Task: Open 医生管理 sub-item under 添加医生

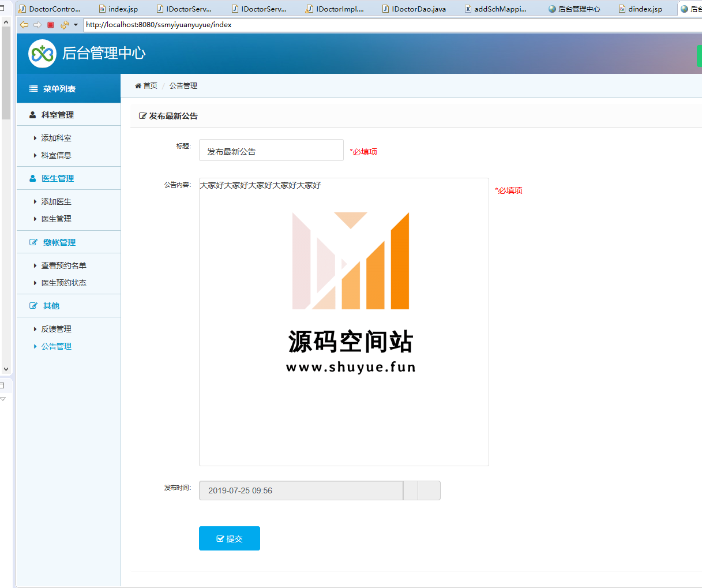Action: click(56, 219)
